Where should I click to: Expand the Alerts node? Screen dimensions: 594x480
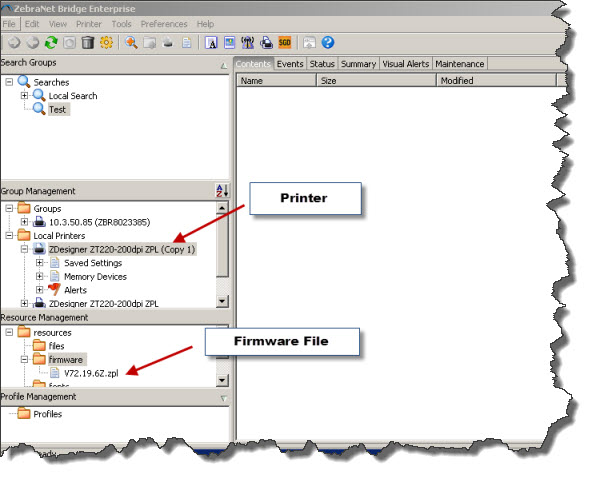39,290
